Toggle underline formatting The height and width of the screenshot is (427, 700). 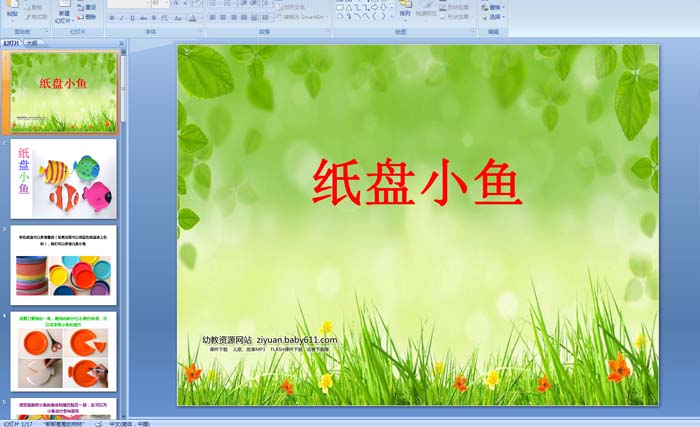pyautogui.click(x=132, y=18)
